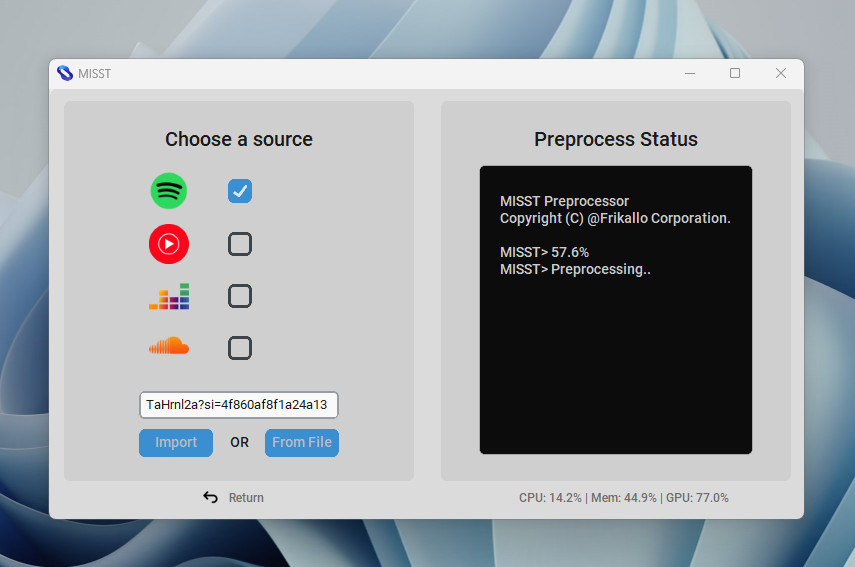Click the 'MISST> Preprocessing..' line
The image size is (855, 567).
(575, 269)
